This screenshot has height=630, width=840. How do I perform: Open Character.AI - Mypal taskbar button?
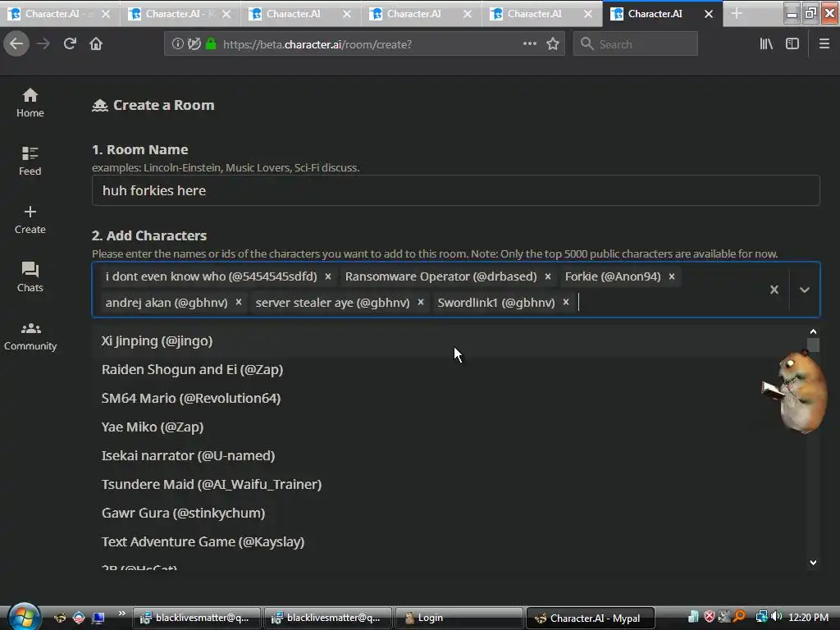pos(590,618)
